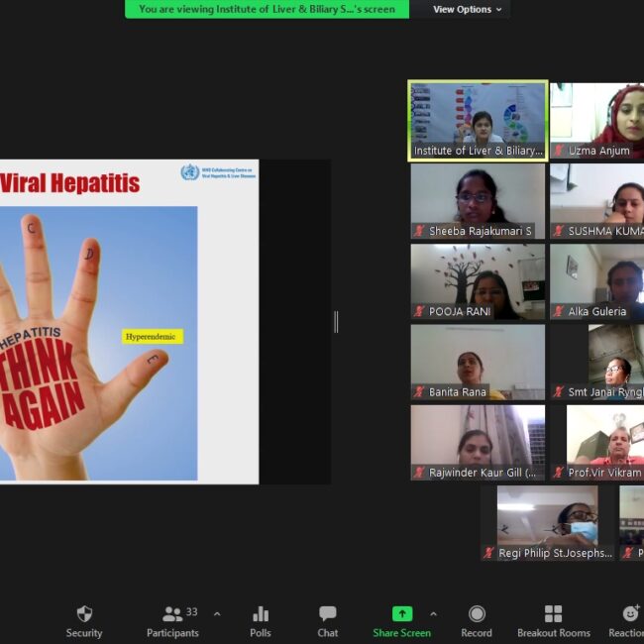This screenshot has width=644, height=644.
Task: Start recording with the Record button
Action: 477,614
